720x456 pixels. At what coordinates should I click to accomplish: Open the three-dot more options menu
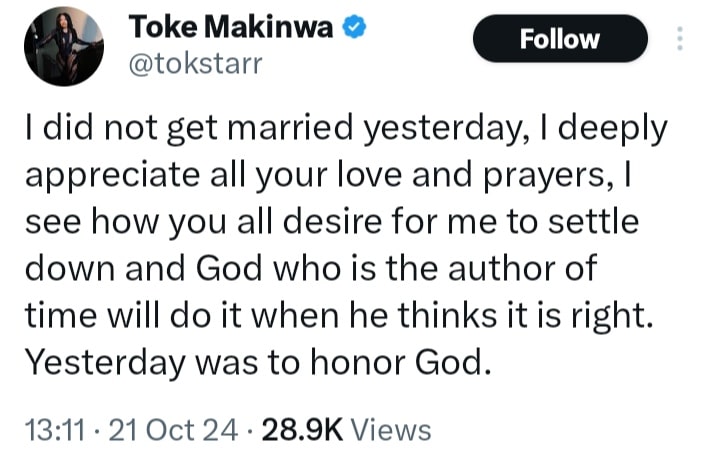(x=681, y=39)
